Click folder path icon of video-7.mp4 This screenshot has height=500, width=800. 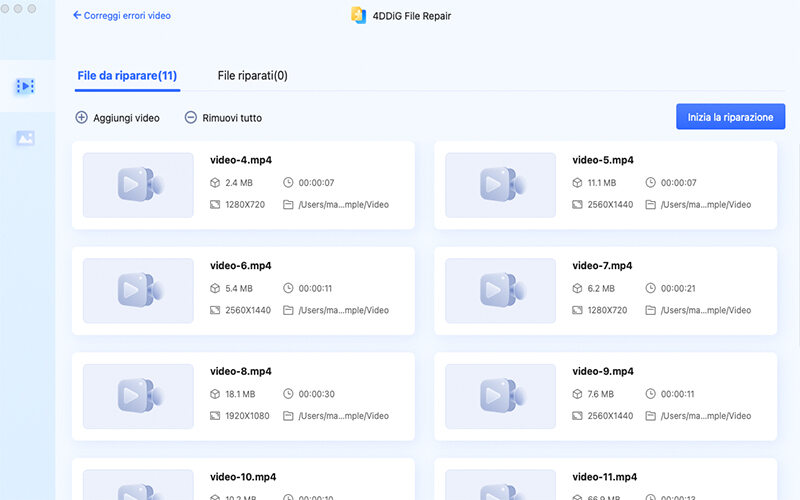(x=651, y=310)
